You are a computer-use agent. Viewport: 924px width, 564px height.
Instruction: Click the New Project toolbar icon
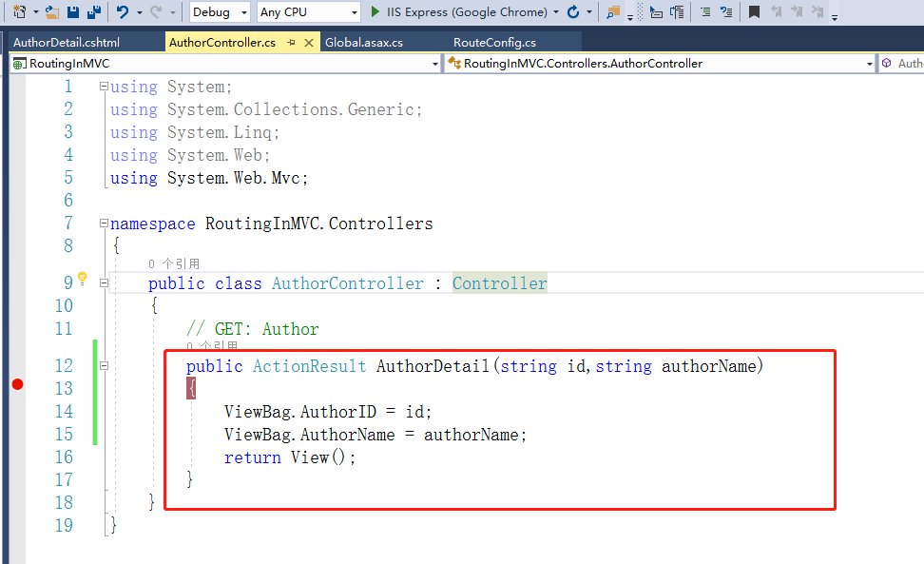coord(19,11)
